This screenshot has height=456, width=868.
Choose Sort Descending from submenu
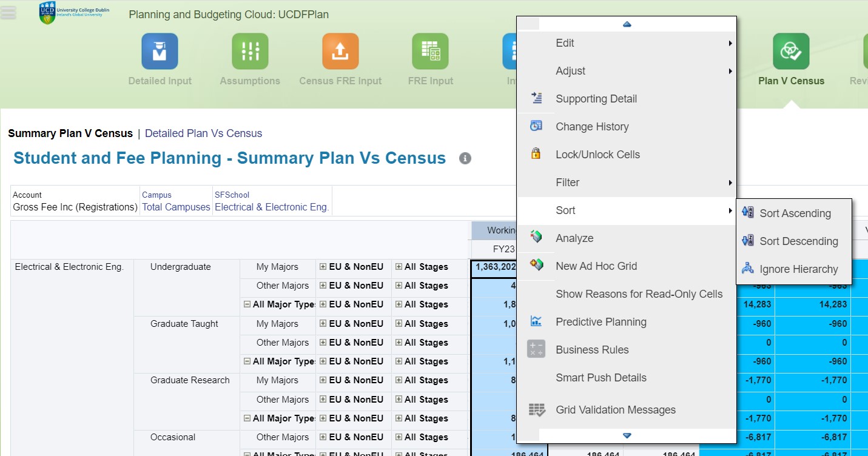point(798,241)
